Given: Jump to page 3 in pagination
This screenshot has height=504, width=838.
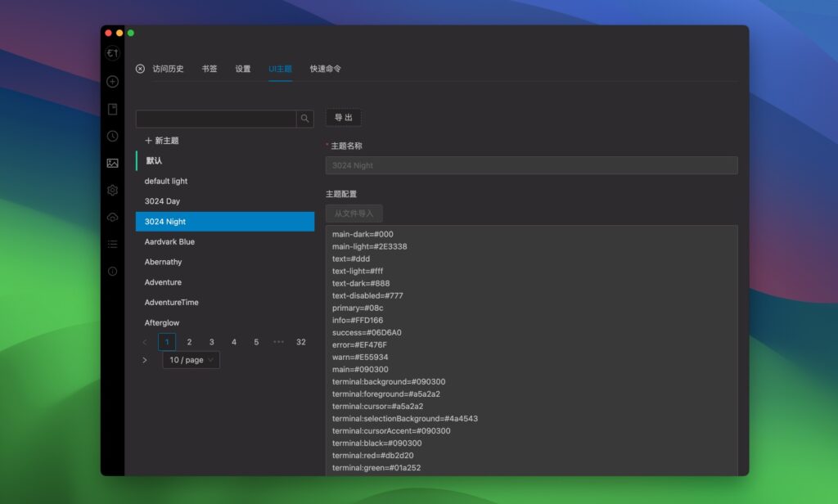Looking at the screenshot, I should tap(211, 341).
